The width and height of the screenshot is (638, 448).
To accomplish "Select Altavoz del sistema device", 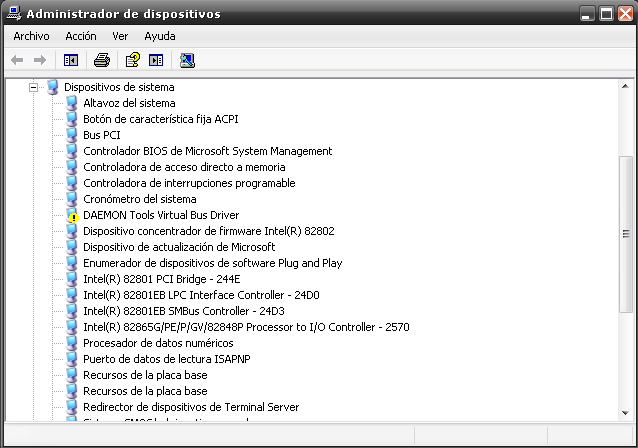I will (129, 103).
